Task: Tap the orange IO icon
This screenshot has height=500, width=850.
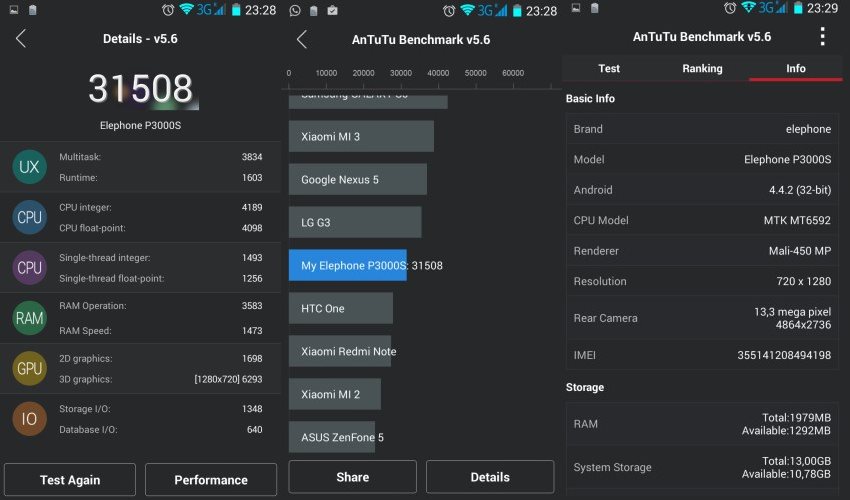Action: click(x=29, y=419)
